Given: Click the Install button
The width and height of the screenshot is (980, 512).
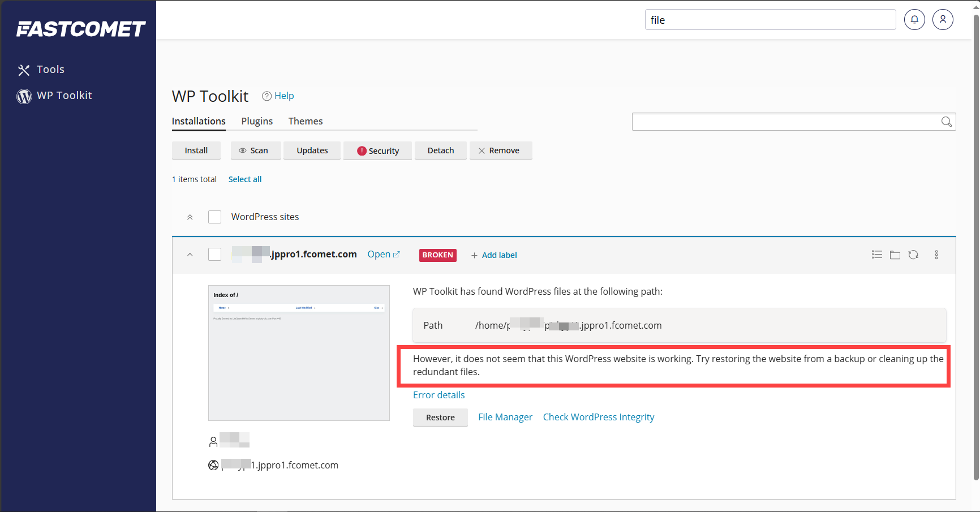Looking at the screenshot, I should tap(196, 150).
